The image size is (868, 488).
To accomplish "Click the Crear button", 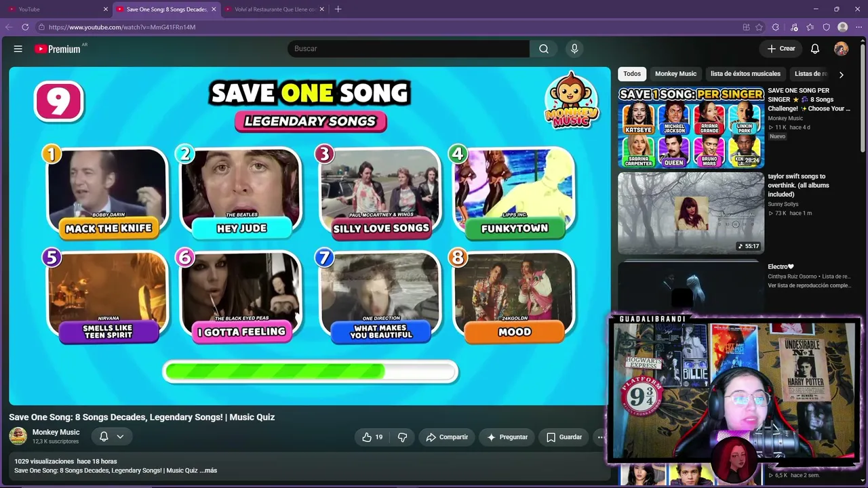I will [x=781, y=49].
